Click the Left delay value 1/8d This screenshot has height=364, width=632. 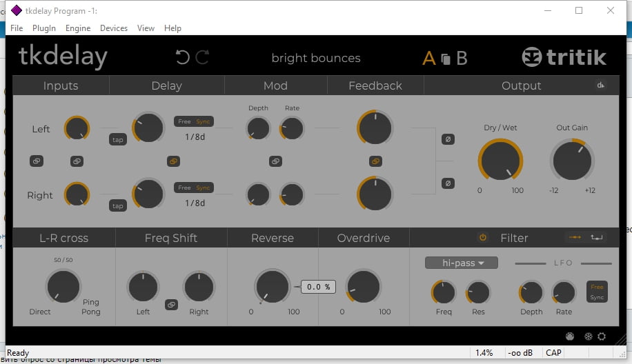point(195,137)
